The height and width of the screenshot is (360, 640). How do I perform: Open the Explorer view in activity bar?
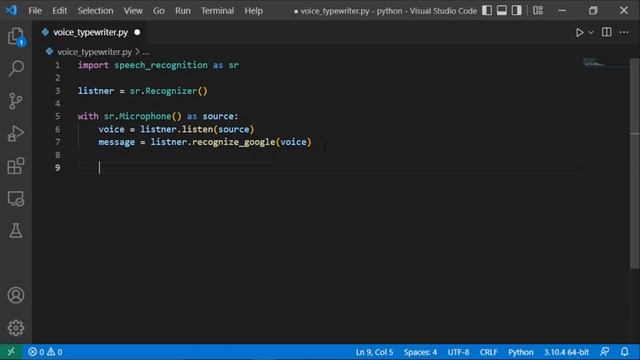(16, 36)
